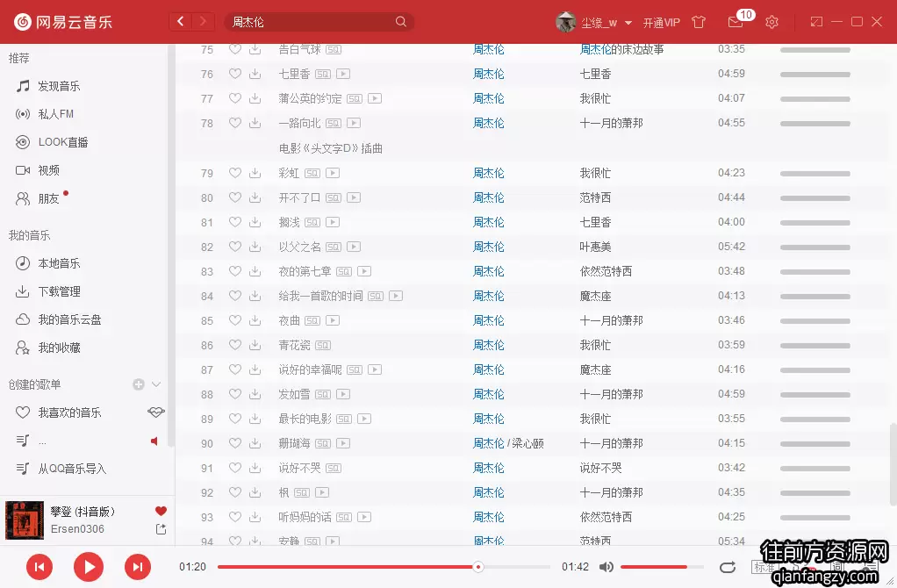
Task: Open artist 周杰伦 in 说好不哭 row
Action: click(489, 468)
